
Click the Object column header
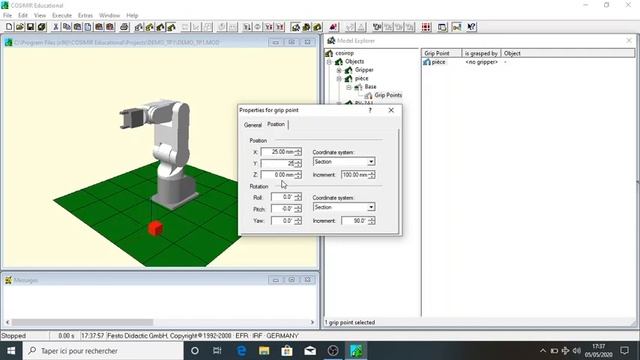pyautogui.click(x=568, y=53)
